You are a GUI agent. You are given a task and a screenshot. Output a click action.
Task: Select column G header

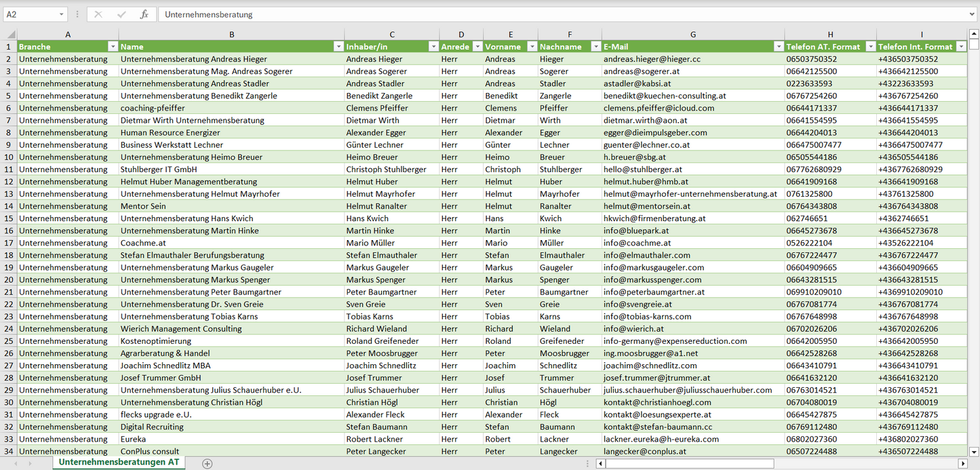692,35
